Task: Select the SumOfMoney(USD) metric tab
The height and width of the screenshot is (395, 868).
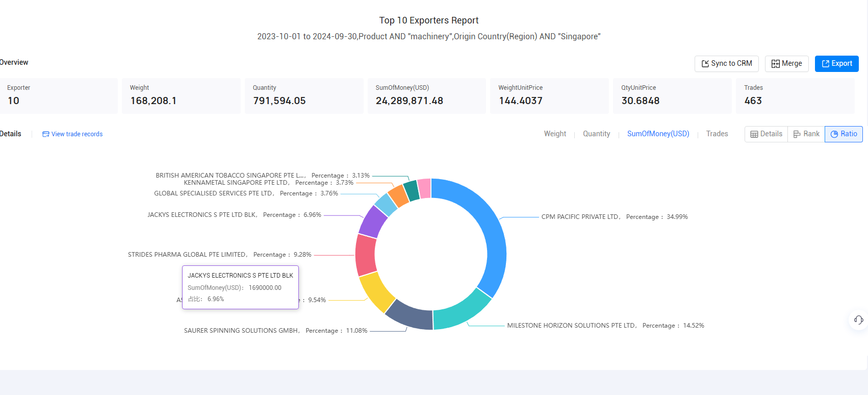Action: point(658,134)
